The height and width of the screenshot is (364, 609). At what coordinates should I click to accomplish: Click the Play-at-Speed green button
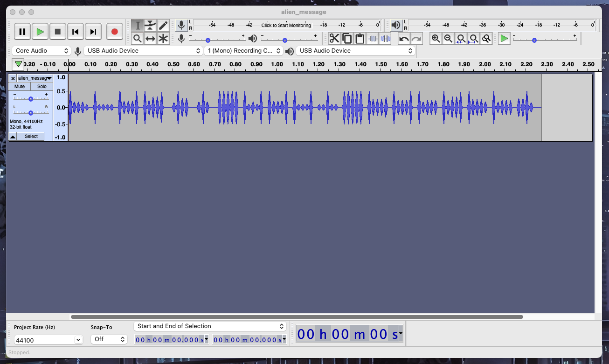[x=504, y=38]
